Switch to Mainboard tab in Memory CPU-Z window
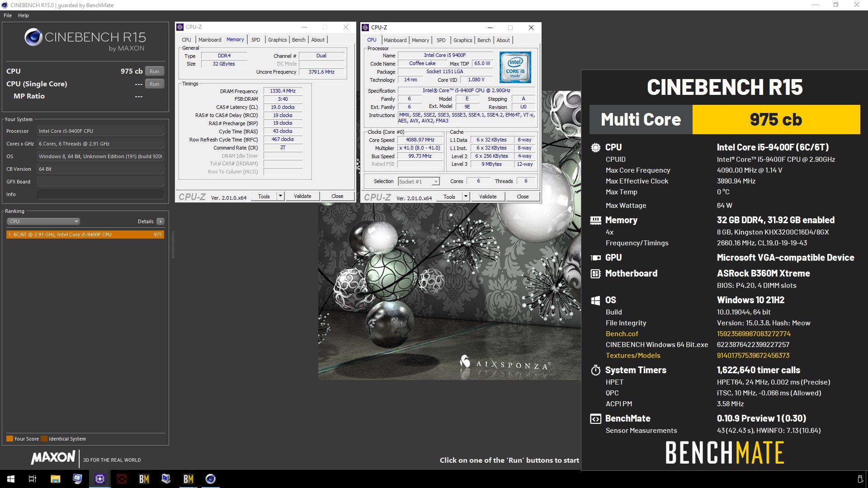Screen dimensions: 868x488 pos(210,40)
